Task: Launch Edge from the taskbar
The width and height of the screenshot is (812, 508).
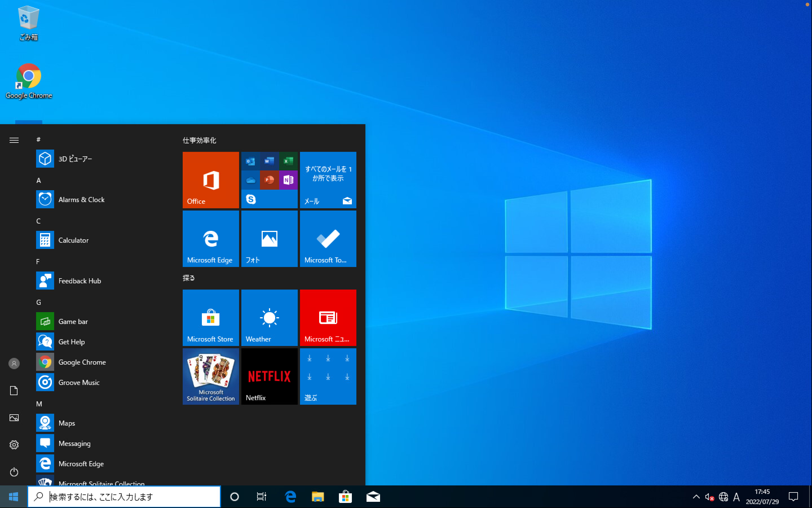Action: click(x=290, y=497)
